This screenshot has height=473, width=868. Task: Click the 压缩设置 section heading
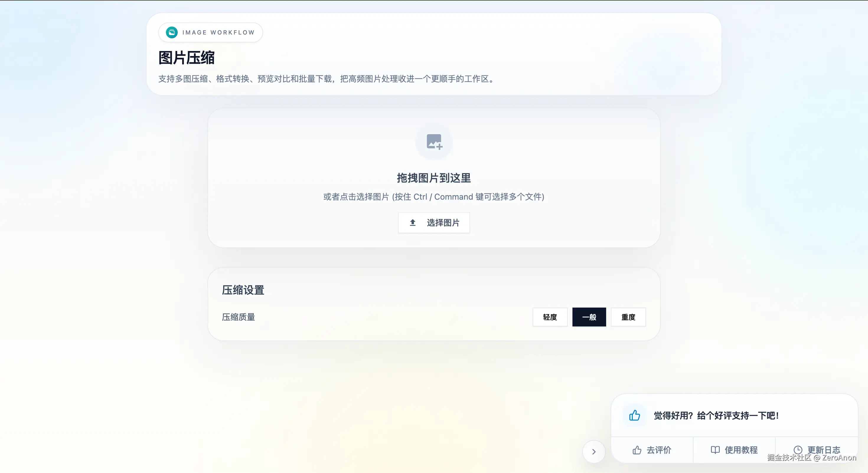pos(243,290)
